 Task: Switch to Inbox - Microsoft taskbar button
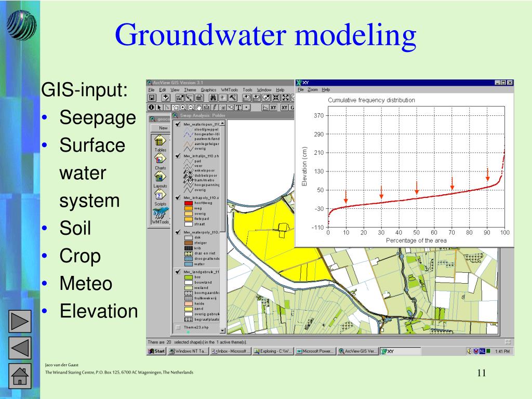[231, 351]
